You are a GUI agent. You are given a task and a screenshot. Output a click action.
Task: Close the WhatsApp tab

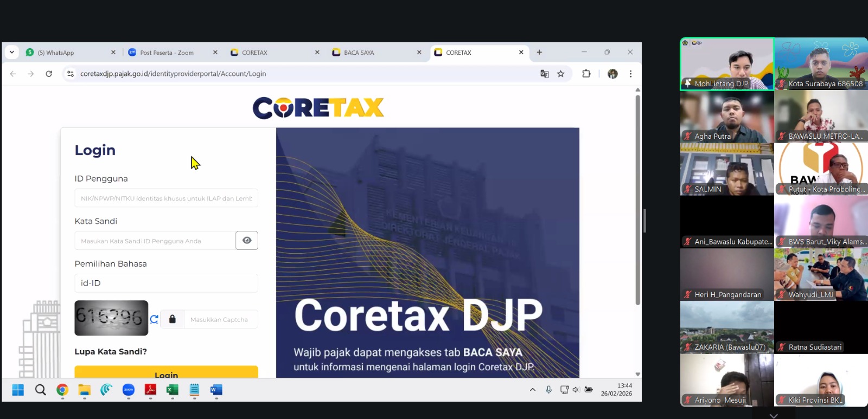[x=113, y=53]
